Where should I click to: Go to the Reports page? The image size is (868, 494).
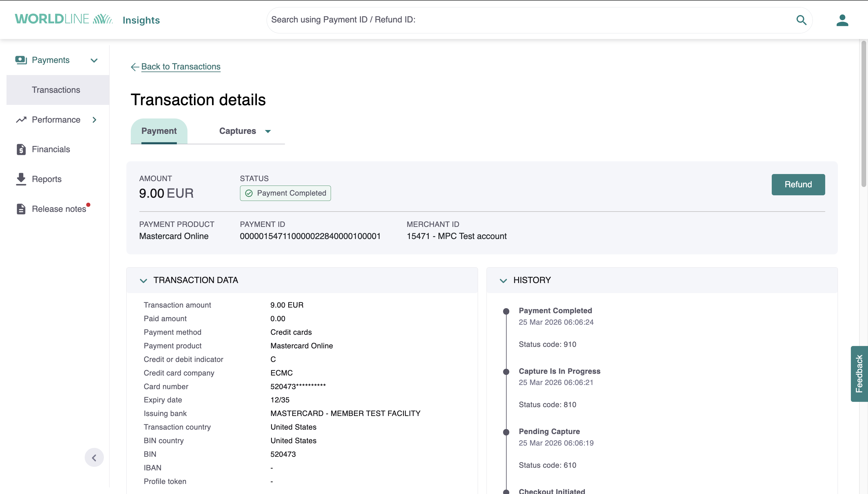(x=47, y=179)
